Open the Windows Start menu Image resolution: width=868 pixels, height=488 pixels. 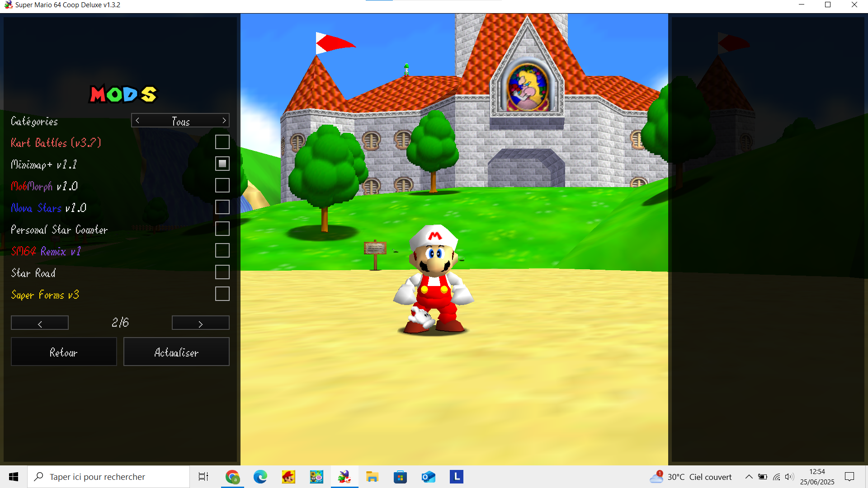tap(14, 477)
